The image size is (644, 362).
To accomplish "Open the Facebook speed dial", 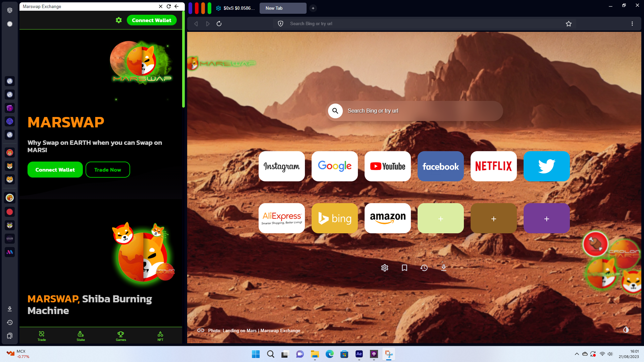I will 441,166.
